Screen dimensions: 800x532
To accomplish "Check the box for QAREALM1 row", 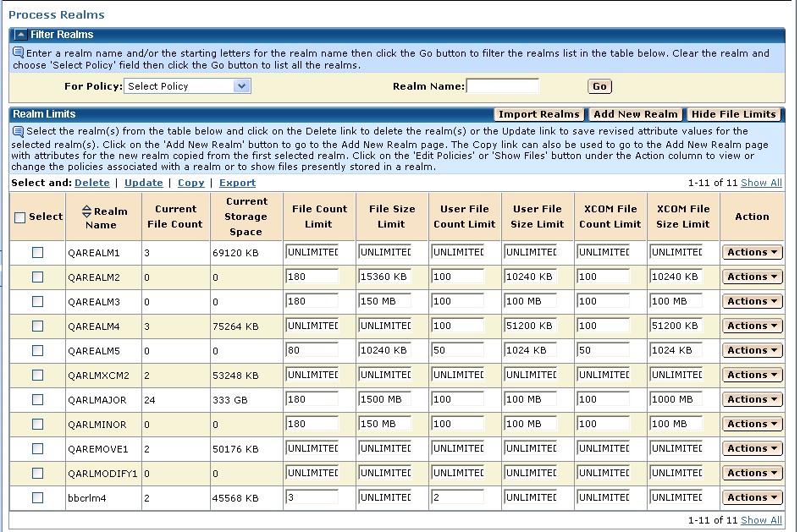I will [37, 252].
